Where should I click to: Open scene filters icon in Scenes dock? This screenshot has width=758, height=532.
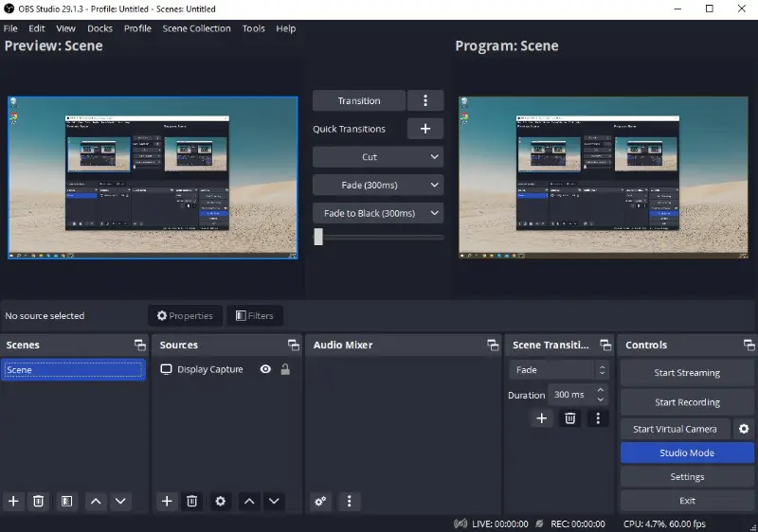point(66,501)
